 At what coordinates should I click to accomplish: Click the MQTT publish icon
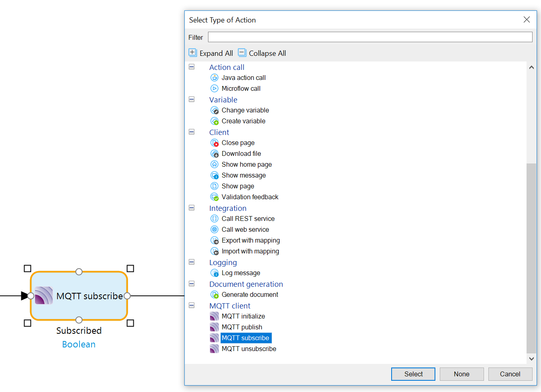[214, 327]
